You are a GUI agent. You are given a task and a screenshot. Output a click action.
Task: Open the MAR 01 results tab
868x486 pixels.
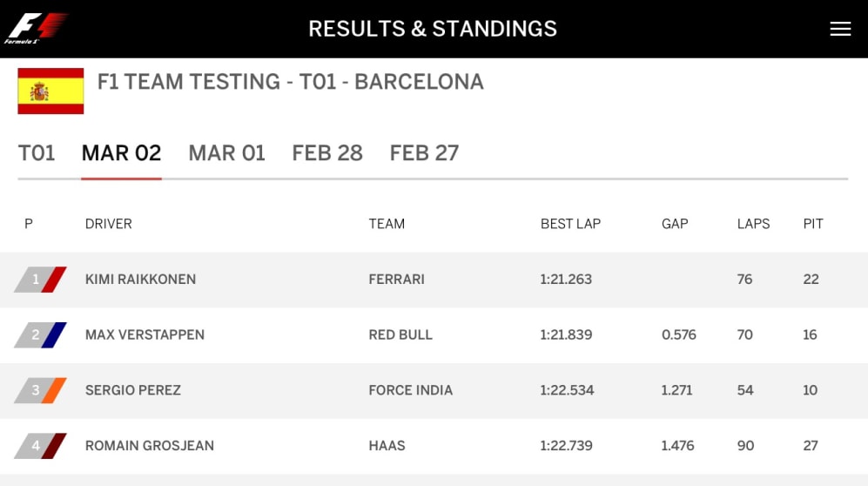(226, 153)
